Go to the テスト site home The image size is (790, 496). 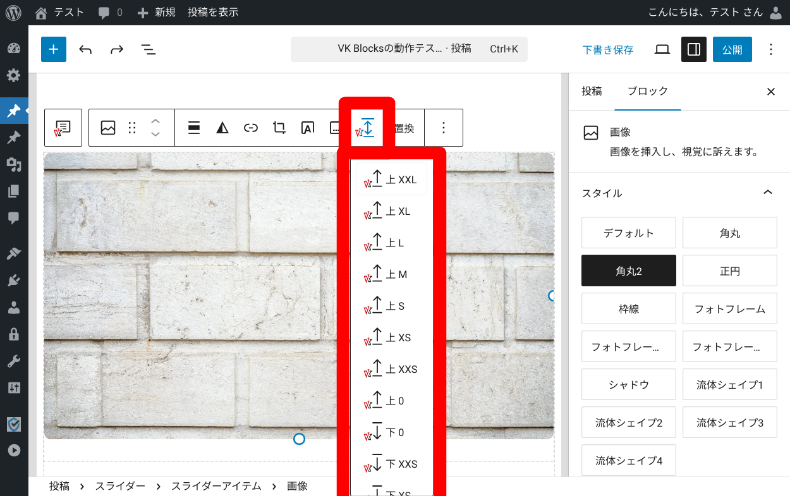click(x=59, y=13)
